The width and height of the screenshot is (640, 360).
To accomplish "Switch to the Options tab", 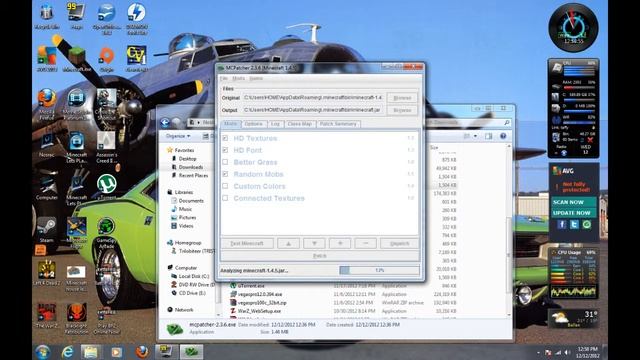I will tap(253, 124).
